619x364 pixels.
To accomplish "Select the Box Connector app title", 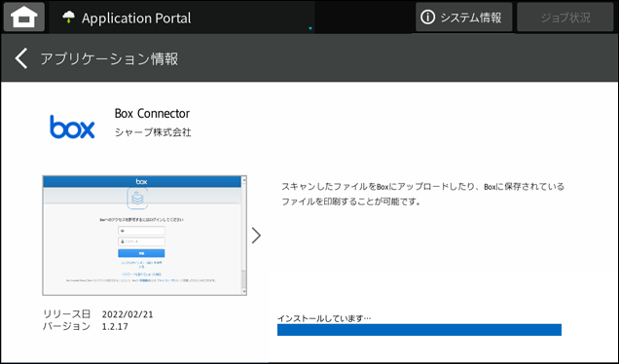I will coord(152,114).
